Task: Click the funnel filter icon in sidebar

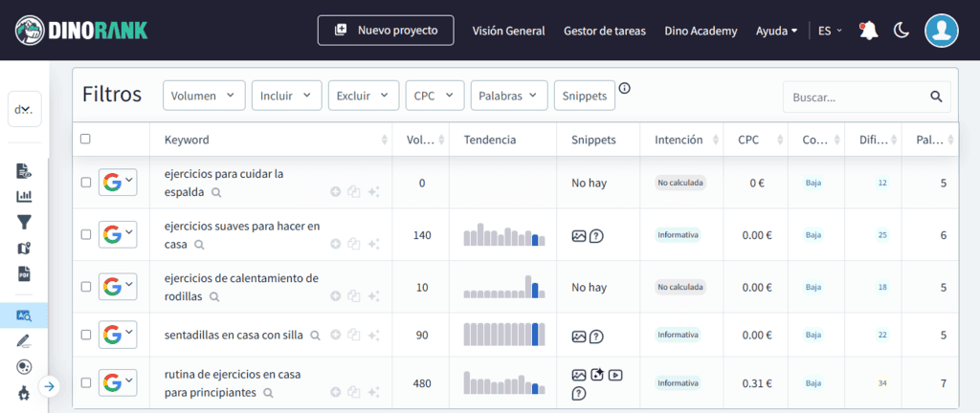Action: [25, 222]
